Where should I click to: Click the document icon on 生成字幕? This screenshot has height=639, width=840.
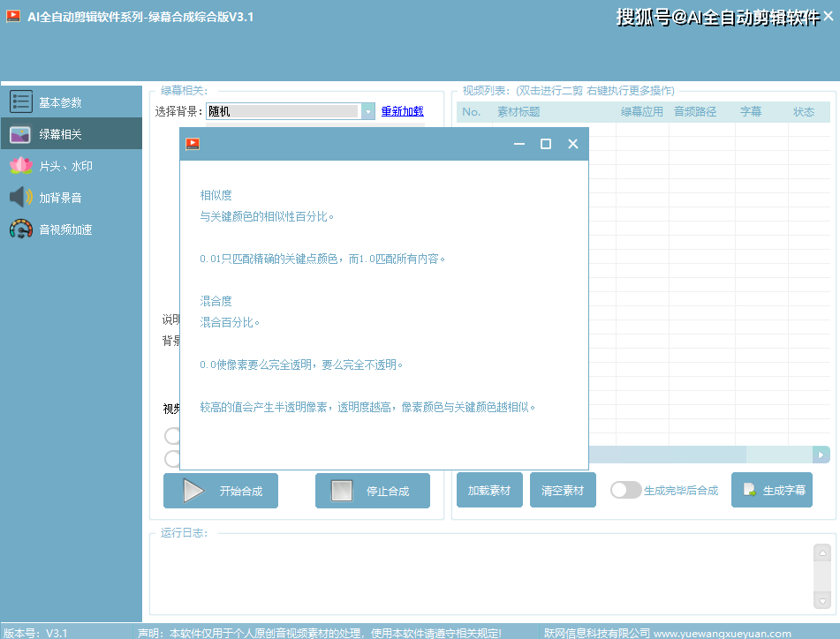(x=750, y=490)
